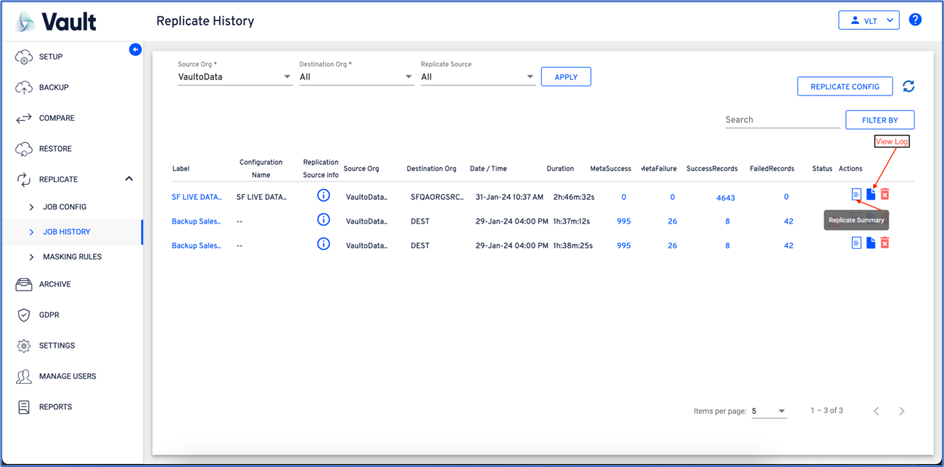Delete the last Backup Sales job row
This screenshot has width=944, height=467.
pyautogui.click(x=885, y=243)
